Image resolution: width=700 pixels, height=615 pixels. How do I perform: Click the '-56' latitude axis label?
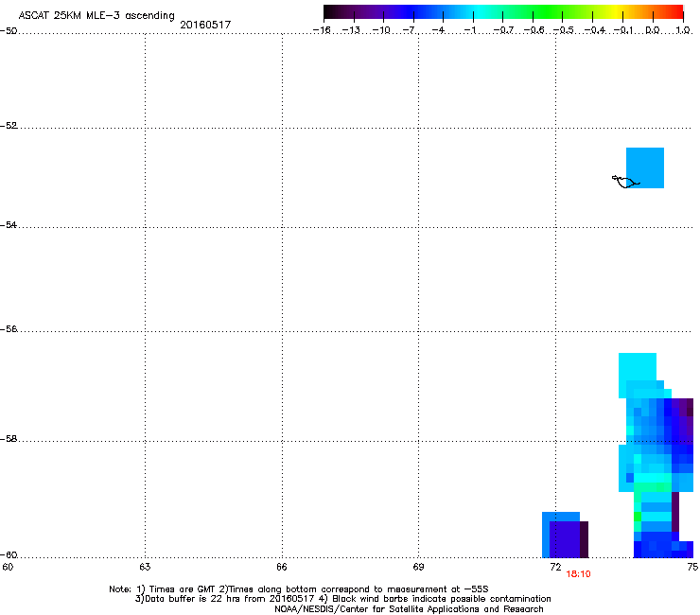tap(9, 328)
